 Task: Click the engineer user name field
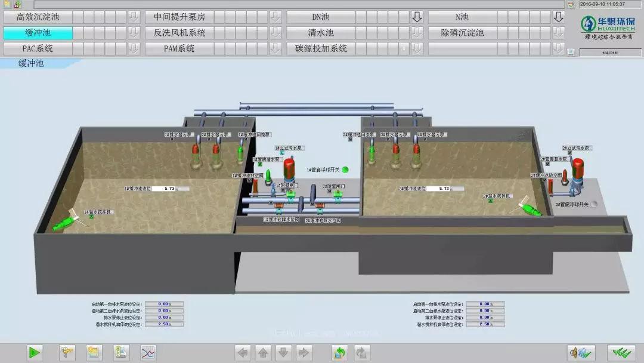[x=610, y=52]
